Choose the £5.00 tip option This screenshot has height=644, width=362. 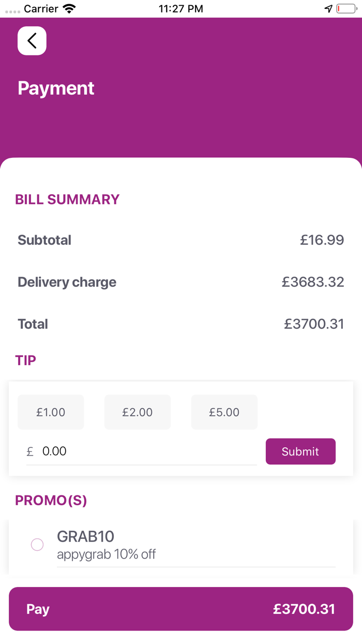pyautogui.click(x=224, y=412)
